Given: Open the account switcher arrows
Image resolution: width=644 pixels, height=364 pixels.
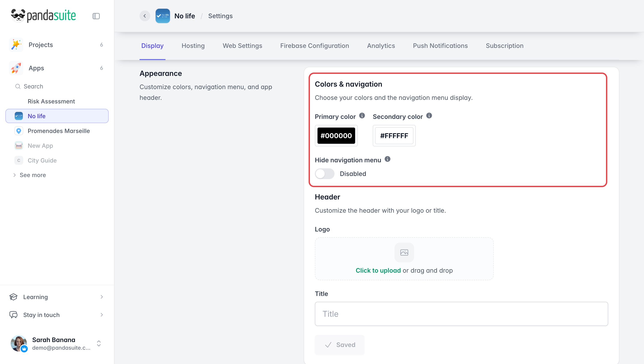Looking at the screenshot, I should [x=99, y=343].
